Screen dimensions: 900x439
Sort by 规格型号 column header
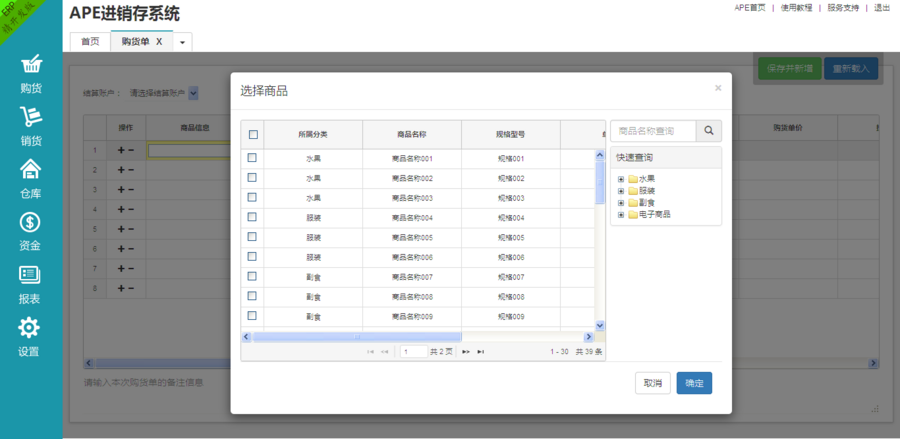pos(510,134)
